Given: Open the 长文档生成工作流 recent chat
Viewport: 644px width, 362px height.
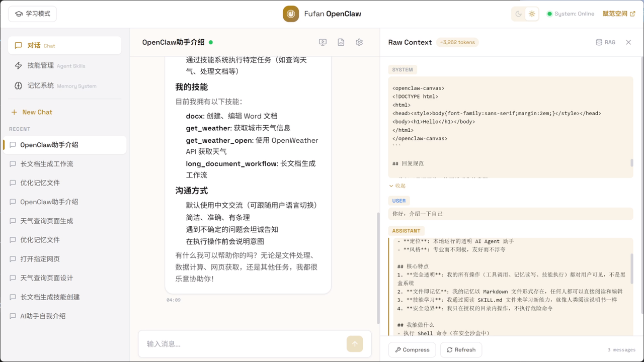Looking at the screenshot, I should click(64, 164).
